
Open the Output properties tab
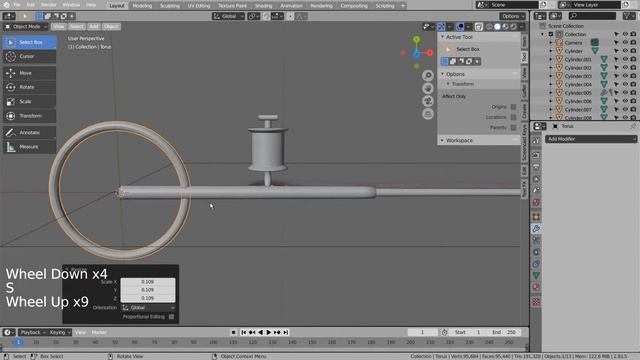(x=536, y=167)
